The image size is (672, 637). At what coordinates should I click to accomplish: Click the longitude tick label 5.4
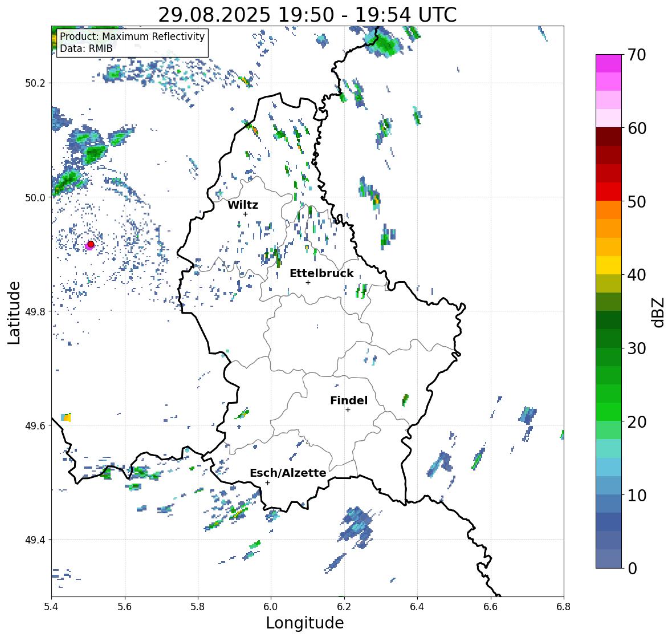51,607
